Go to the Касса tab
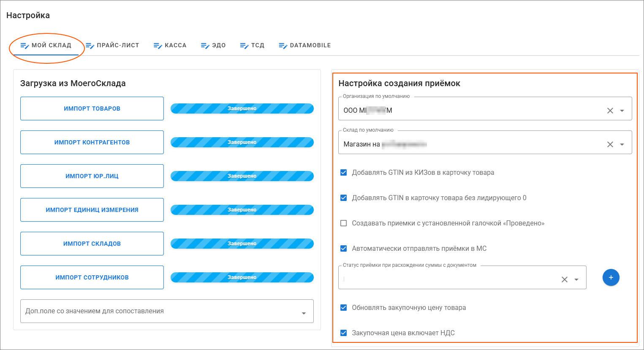 pos(170,46)
